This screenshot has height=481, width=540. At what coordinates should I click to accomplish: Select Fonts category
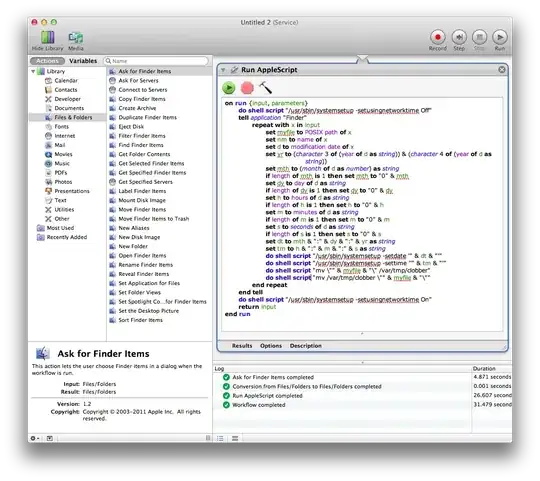[x=61, y=127]
